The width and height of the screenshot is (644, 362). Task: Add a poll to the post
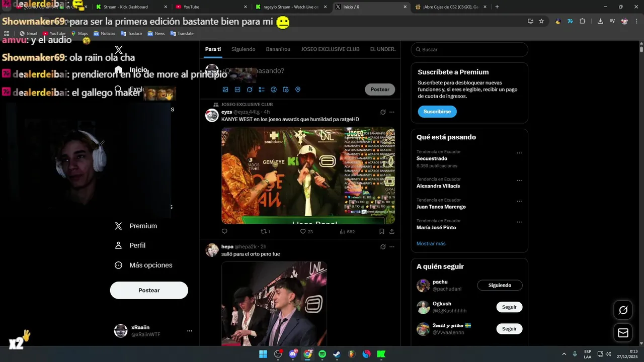[262, 89]
